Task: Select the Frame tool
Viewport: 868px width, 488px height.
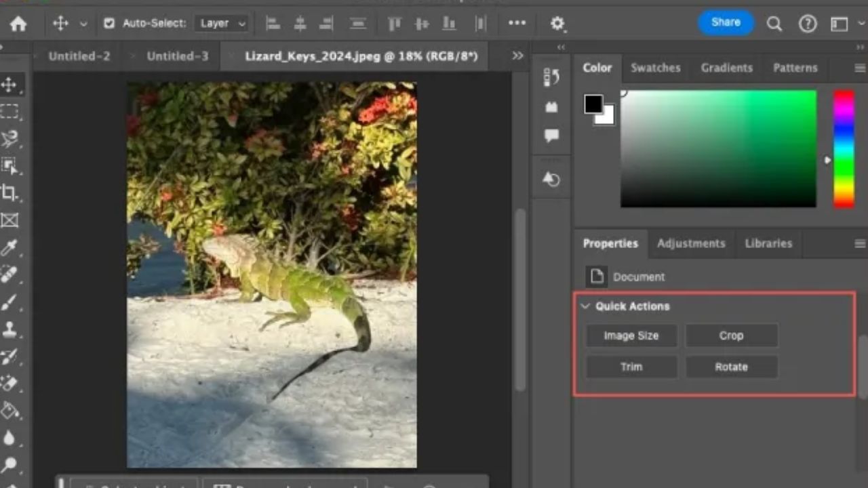Action: [9, 220]
